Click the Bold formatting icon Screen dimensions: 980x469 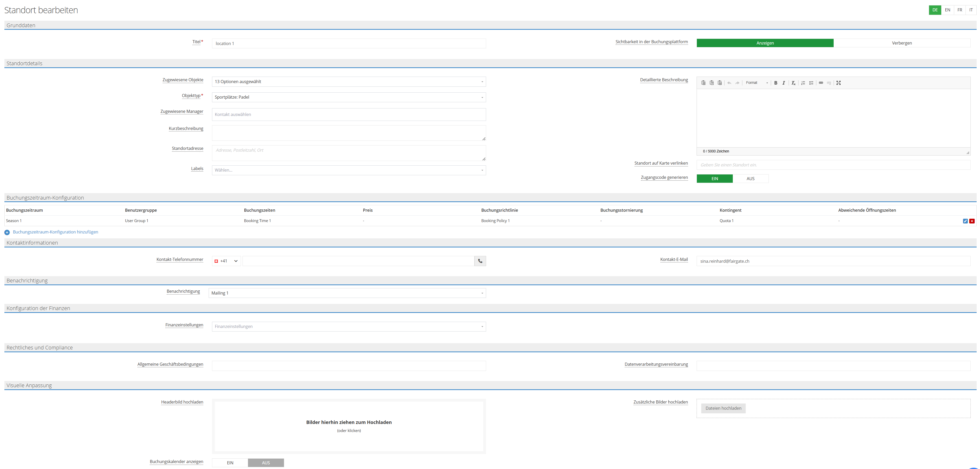tap(776, 83)
